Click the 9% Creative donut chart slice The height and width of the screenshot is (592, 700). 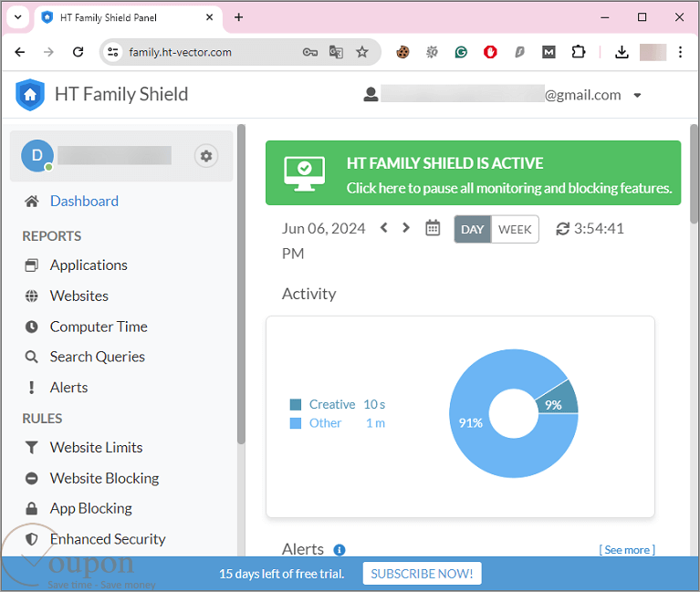point(558,399)
